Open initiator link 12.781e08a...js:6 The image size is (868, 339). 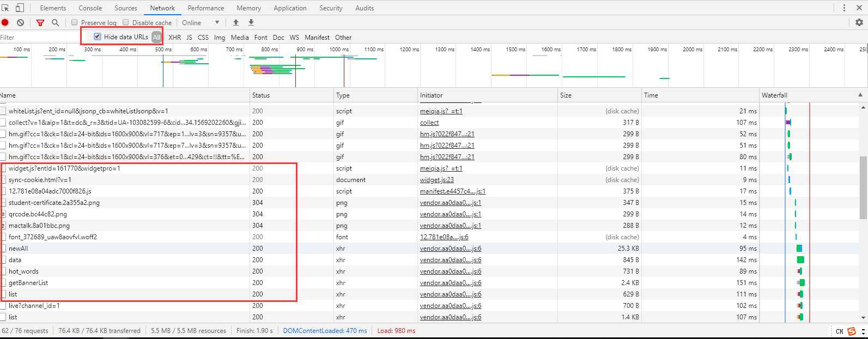click(x=444, y=237)
